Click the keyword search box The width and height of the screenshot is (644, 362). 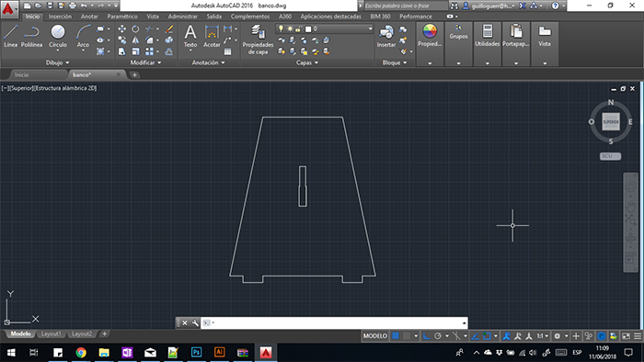pyautogui.click(x=406, y=6)
